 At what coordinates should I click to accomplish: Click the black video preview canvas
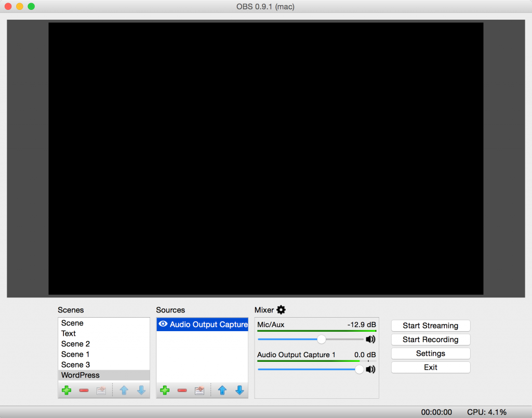pos(266,159)
